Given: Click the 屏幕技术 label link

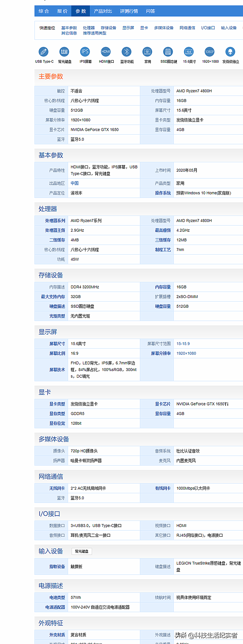Looking at the screenshot, I should pos(57,370).
